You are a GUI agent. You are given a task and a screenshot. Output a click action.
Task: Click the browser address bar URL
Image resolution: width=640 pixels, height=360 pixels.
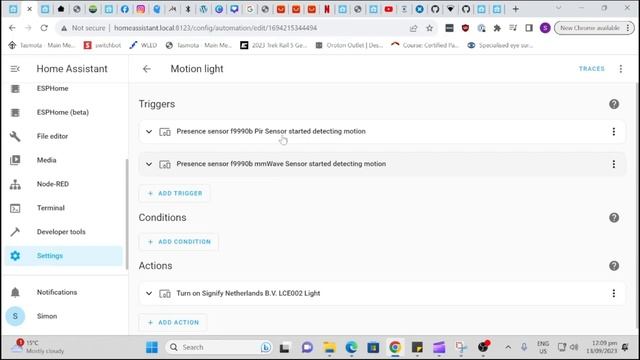[x=216, y=28]
